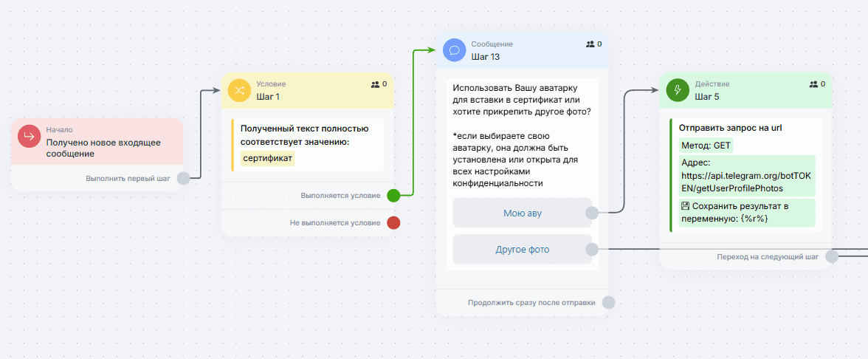Click the save icon beside Сохранить результат

tap(685, 206)
